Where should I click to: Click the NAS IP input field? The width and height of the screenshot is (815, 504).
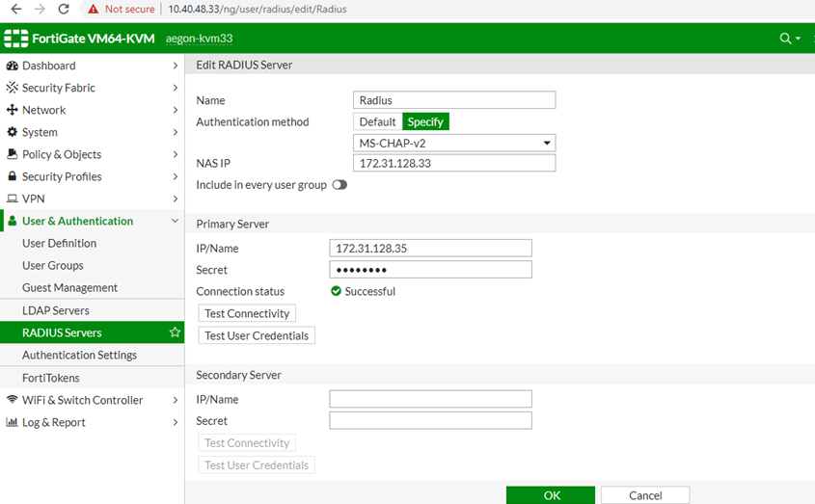[454, 164]
